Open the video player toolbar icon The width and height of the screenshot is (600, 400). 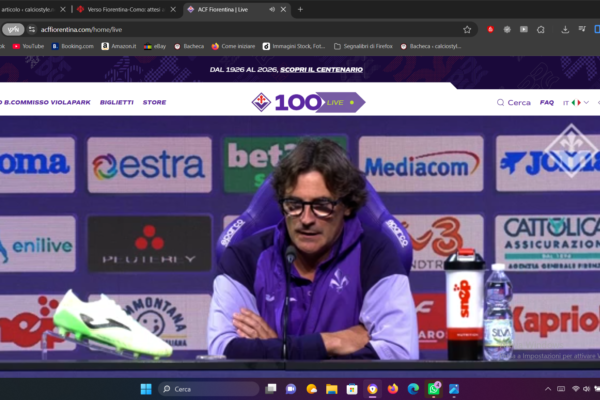tap(524, 29)
